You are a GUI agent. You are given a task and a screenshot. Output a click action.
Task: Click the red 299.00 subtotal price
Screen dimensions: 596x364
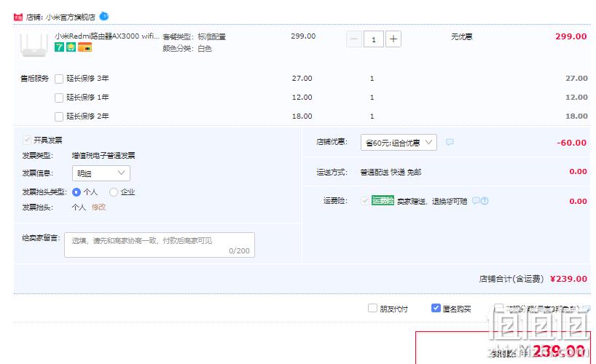[x=571, y=36]
